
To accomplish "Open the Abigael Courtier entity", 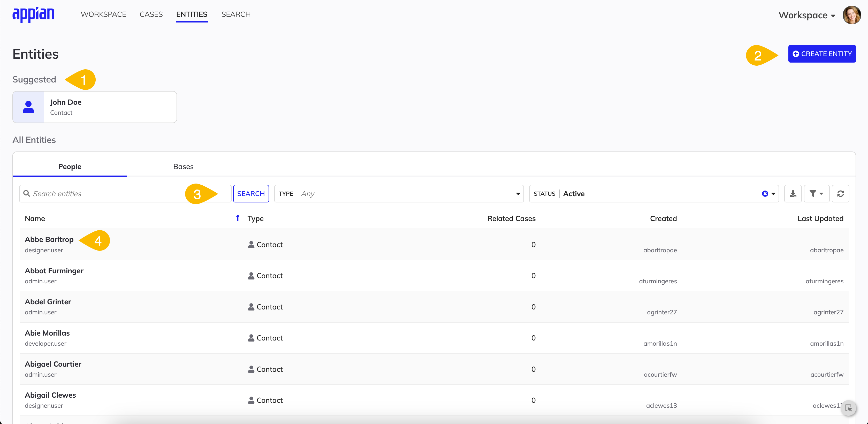I will coord(53,364).
